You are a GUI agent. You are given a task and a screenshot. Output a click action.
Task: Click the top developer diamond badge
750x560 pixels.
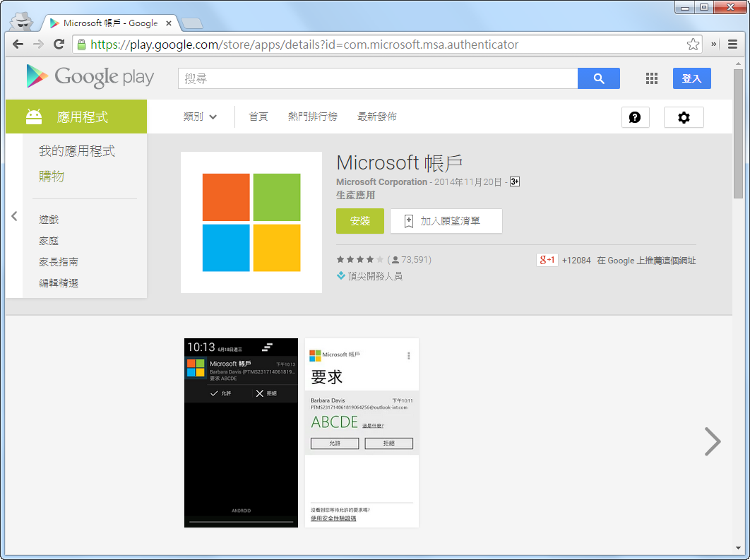pos(341,275)
